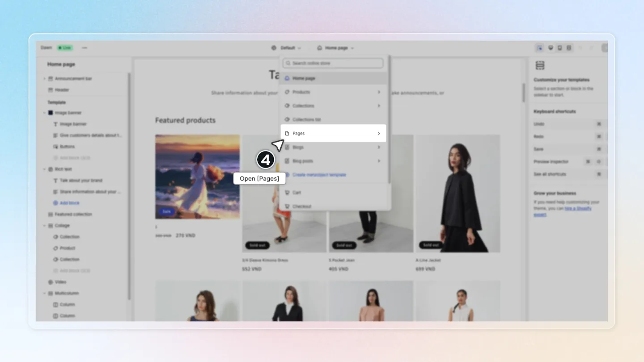Select the Rich text section label
The image size is (644, 362).
(x=63, y=169)
